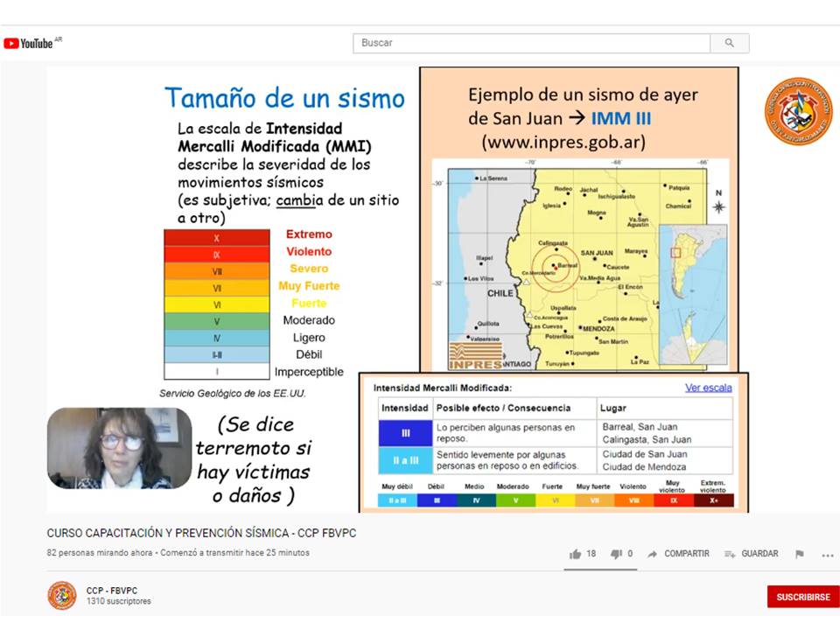Open the CCP - FBVPC channel name
The height and width of the screenshot is (630, 840).
pyautogui.click(x=112, y=591)
